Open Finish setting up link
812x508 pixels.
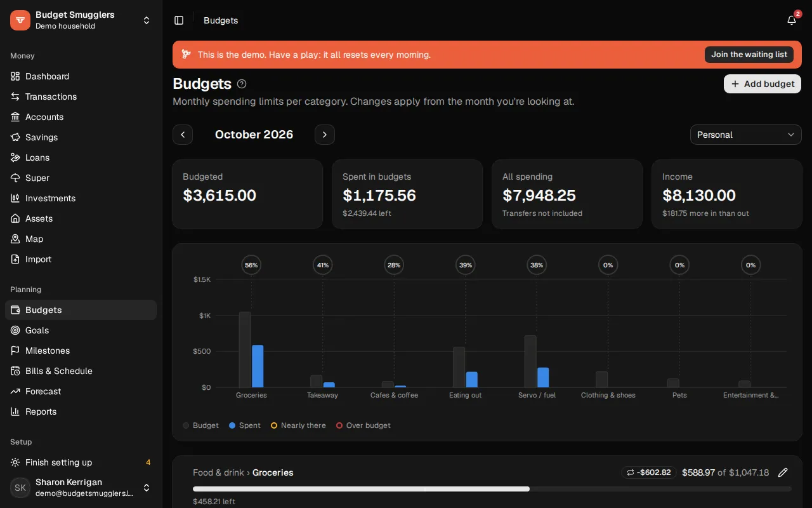81,462
